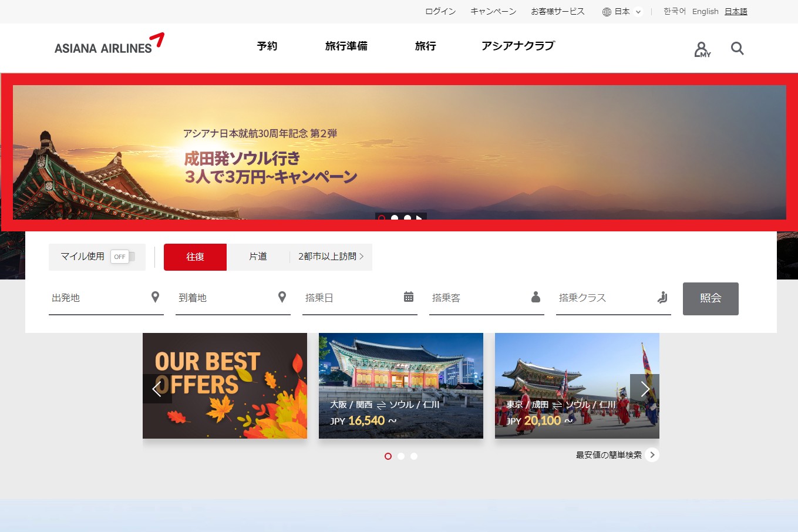
Task: Click the JPY 20,100 price text
Action: [539, 421]
